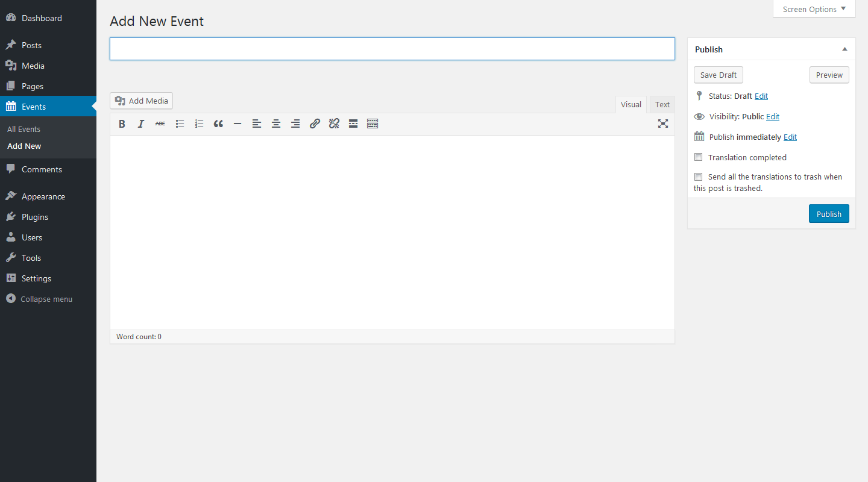Toggle bold formatting in editor toolbar
Image resolution: width=868 pixels, height=482 pixels.
(x=122, y=124)
